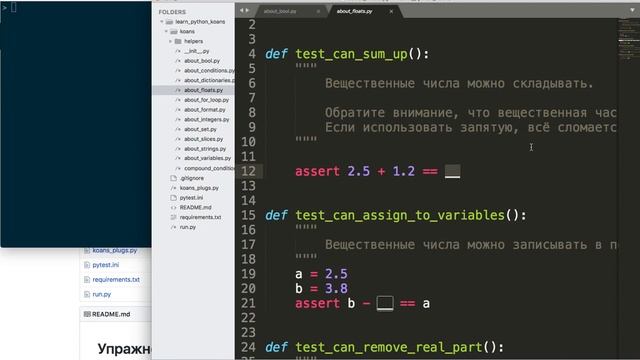Click the previous tab navigation arrow
This screenshot has width=640, height=360.
242,11
